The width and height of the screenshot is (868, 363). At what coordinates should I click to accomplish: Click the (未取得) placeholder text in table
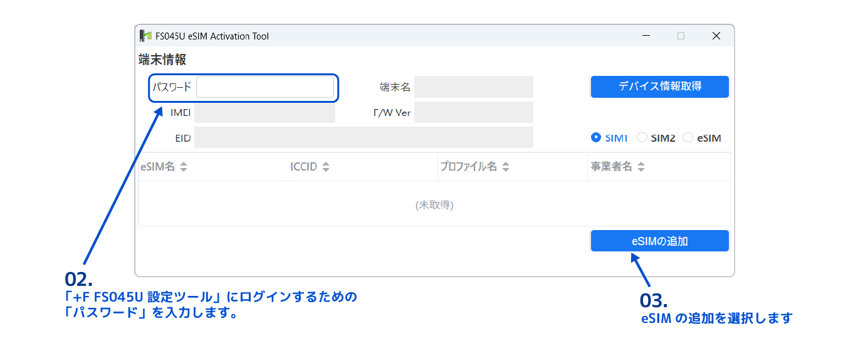pos(434,204)
